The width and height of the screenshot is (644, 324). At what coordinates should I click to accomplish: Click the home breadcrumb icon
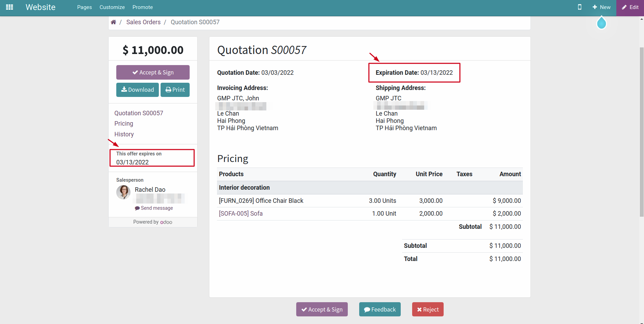point(114,22)
